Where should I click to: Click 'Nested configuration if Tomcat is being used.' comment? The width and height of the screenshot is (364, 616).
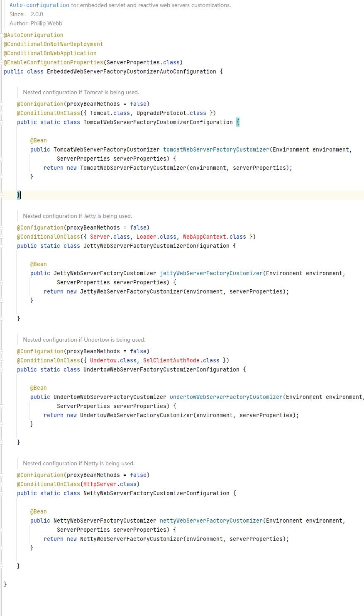pyautogui.click(x=81, y=92)
